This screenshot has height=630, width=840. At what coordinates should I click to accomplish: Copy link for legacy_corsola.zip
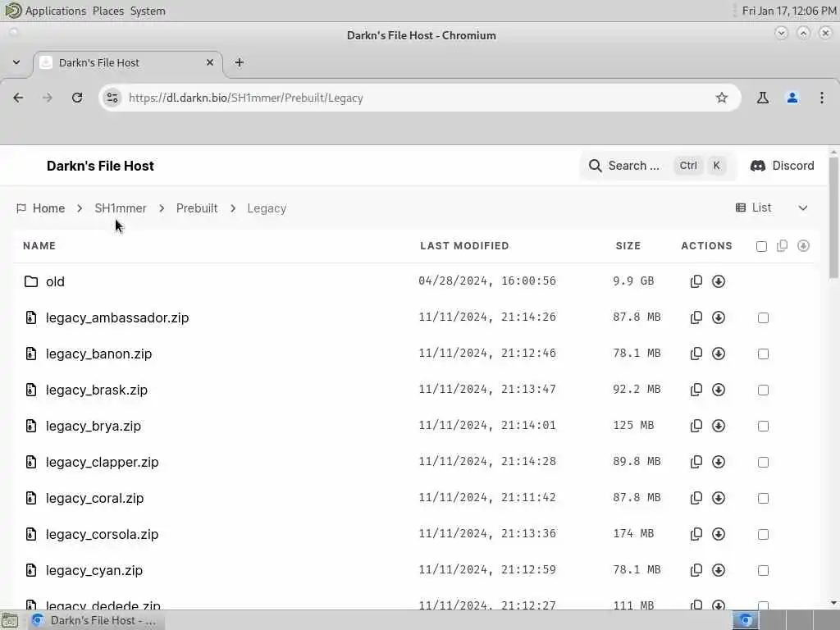[x=696, y=534]
